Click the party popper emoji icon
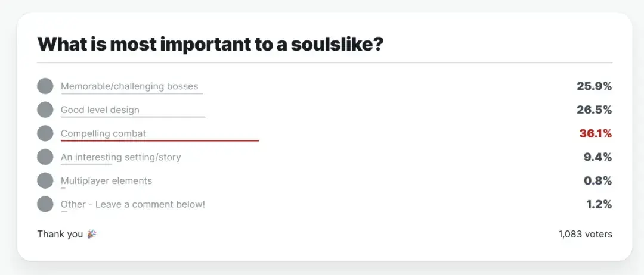The height and width of the screenshot is (275, 644). (x=92, y=234)
